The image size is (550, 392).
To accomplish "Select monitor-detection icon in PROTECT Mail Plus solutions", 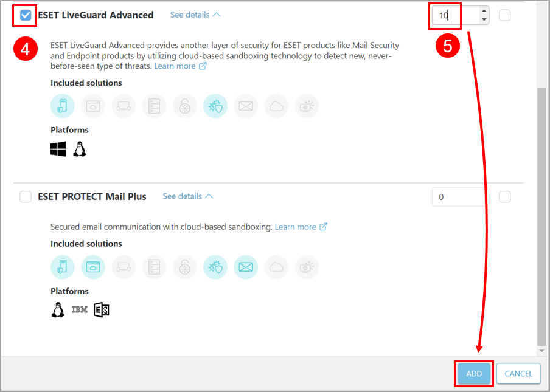I will (x=307, y=267).
